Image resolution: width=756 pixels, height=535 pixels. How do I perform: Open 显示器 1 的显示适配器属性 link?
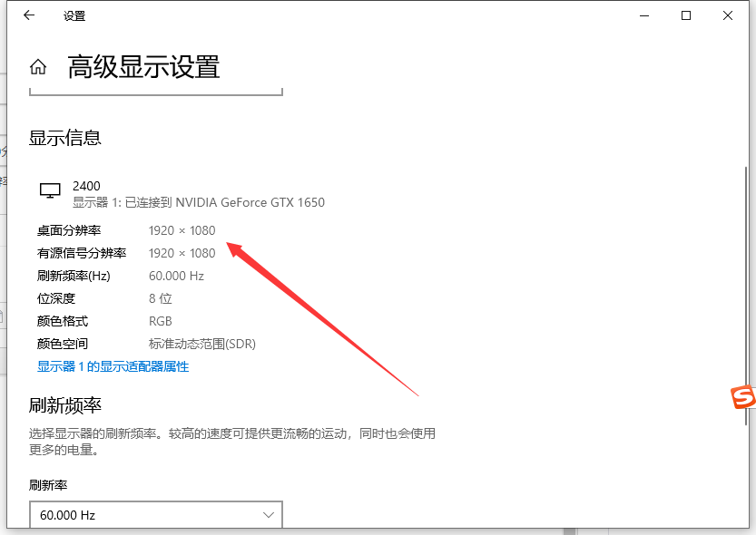pos(112,366)
